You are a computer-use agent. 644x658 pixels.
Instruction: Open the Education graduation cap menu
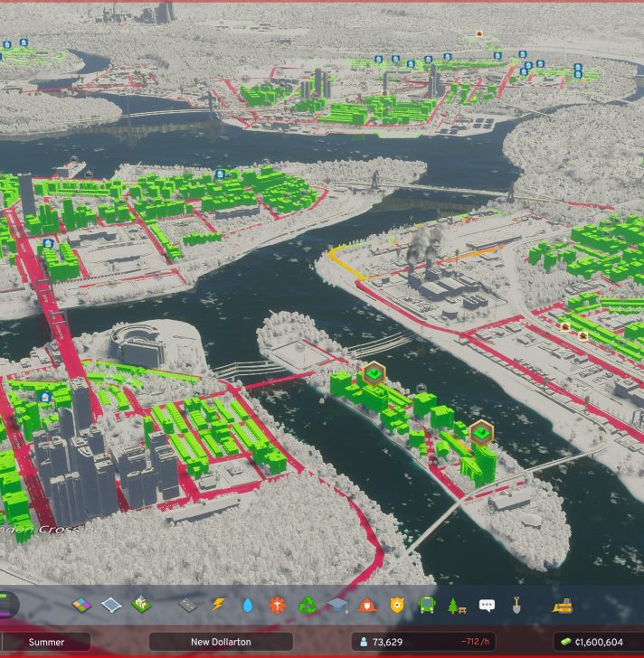[337, 605]
